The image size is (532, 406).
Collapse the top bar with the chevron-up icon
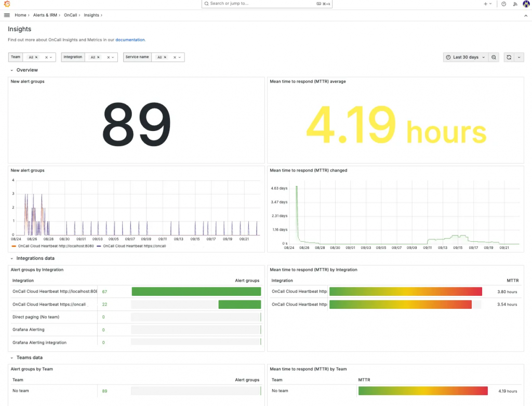(x=526, y=16)
